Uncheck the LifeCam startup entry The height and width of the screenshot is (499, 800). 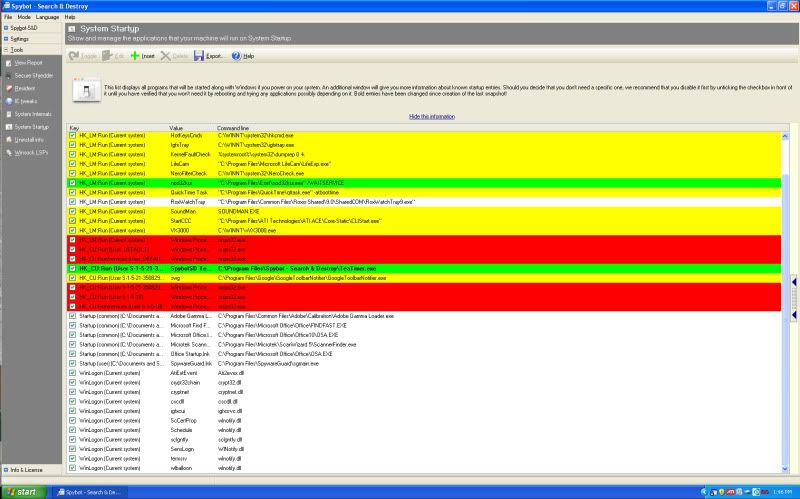tap(72, 164)
